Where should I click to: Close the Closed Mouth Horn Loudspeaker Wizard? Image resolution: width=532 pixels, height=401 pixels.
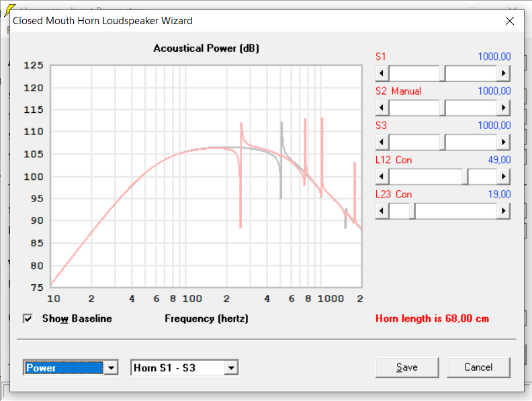point(510,21)
